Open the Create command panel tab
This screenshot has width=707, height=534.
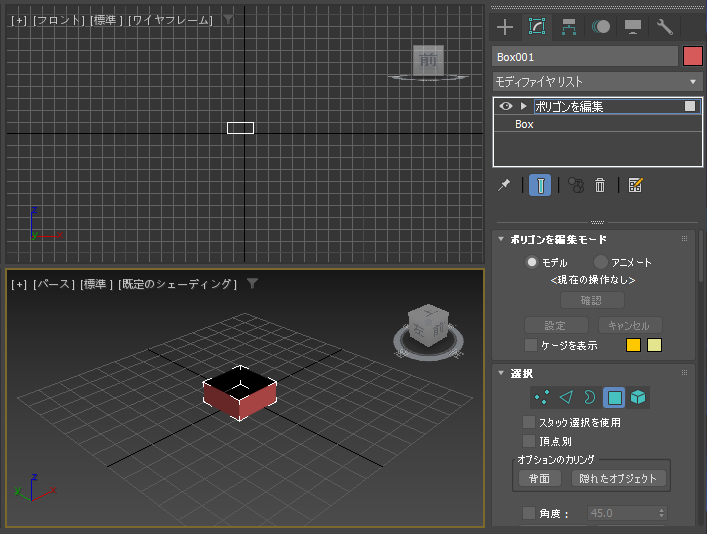pyautogui.click(x=505, y=28)
